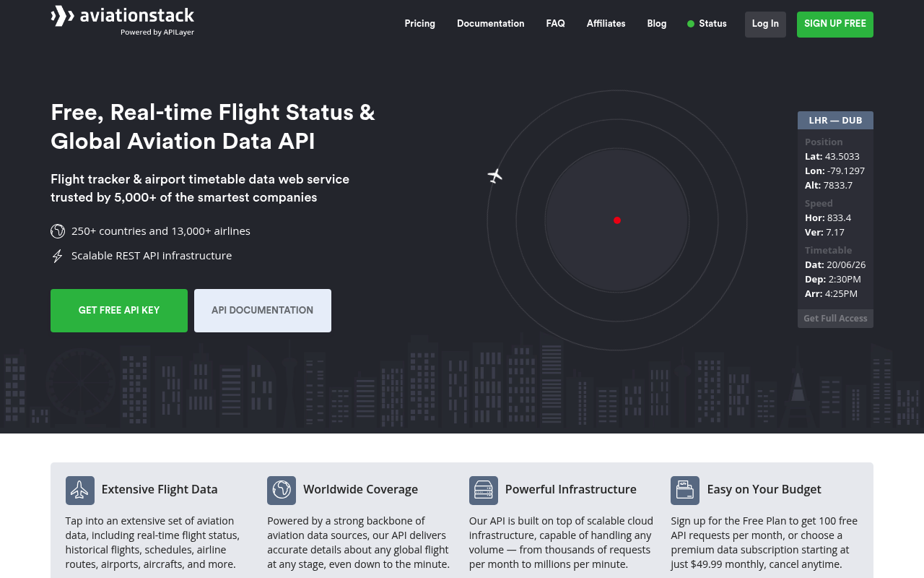Click the Worldwide Coverage globe icon
The width and height of the screenshot is (924, 578).
point(282,491)
